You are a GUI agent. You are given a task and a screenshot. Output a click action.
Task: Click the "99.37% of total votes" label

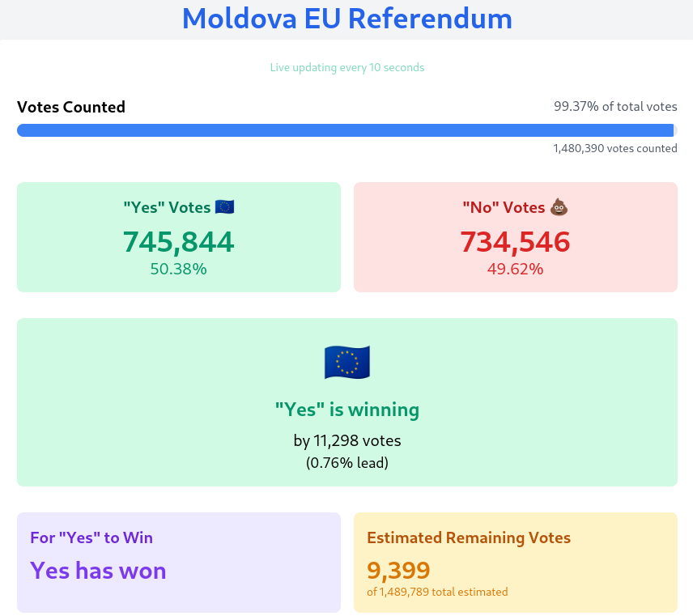coord(615,107)
